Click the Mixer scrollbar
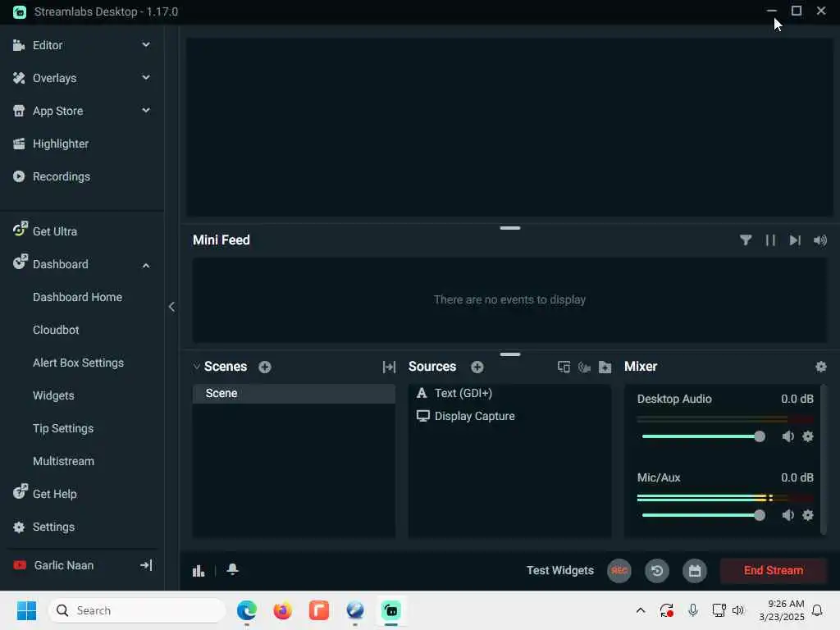The width and height of the screenshot is (840, 630). point(824,459)
